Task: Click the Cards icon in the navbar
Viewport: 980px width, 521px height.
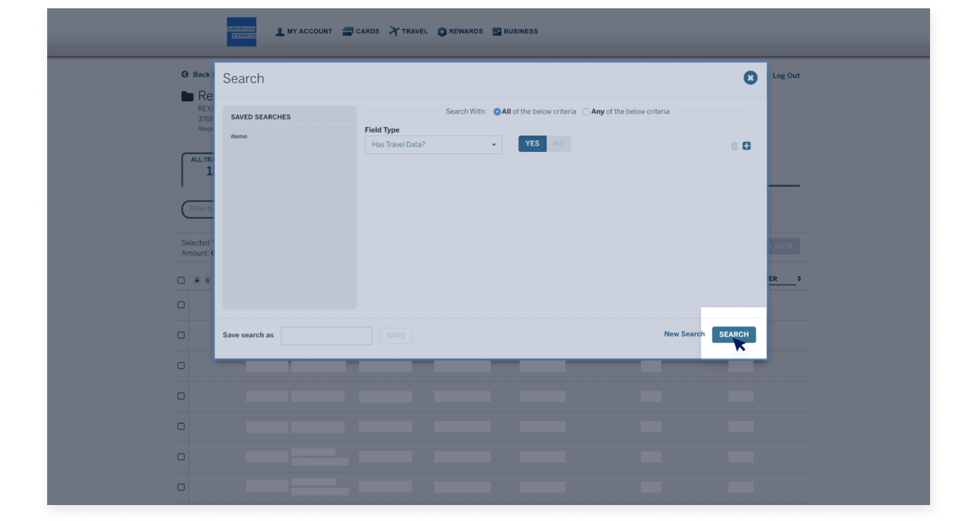Action: pyautogui.click(x=347, y=31)
